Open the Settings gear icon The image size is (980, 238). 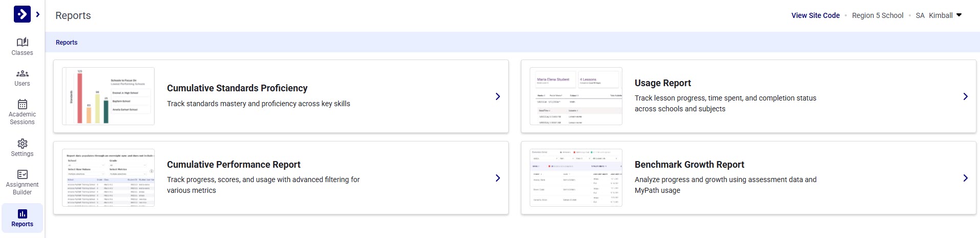22,144
